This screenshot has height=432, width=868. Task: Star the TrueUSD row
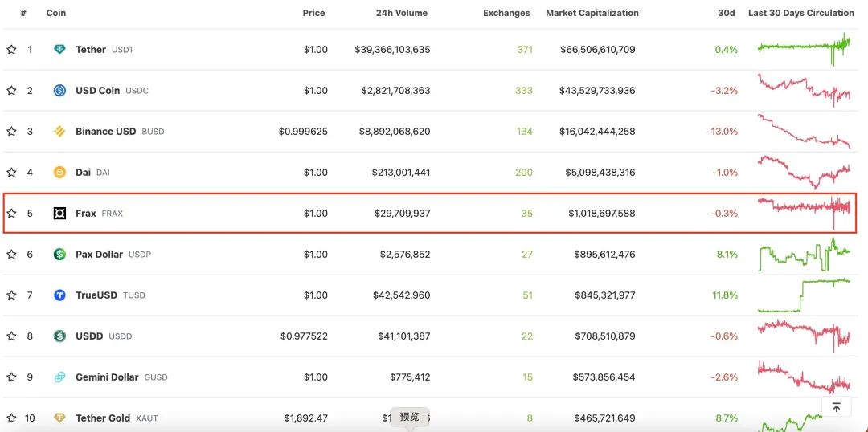click(11, 295)
